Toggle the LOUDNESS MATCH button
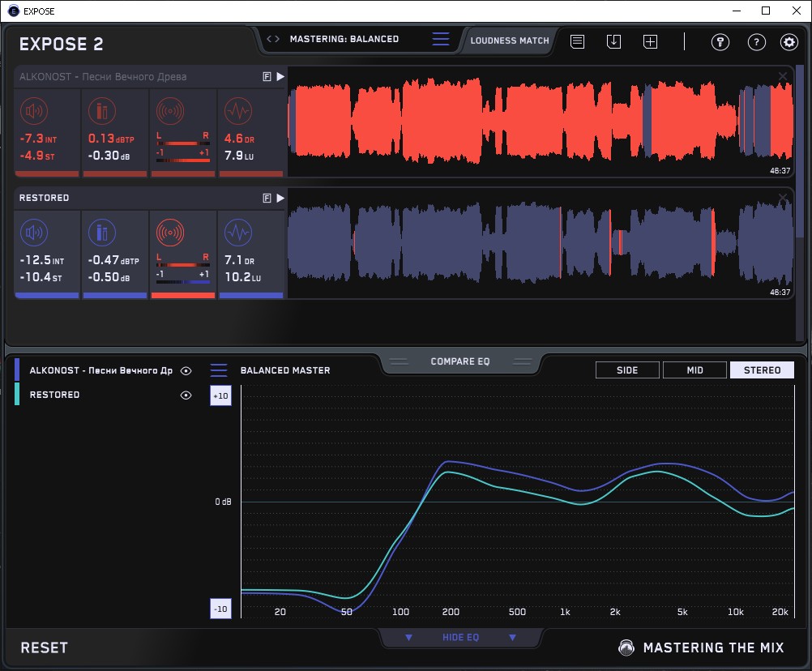Screen dimensions: 812x671 509,40
